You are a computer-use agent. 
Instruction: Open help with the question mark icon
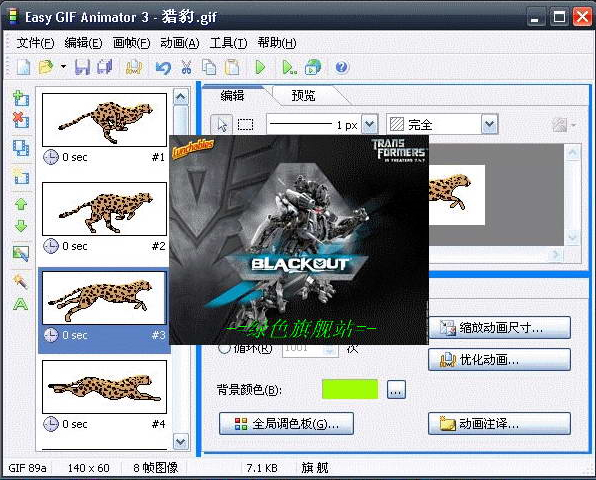(x=341, y=67)
